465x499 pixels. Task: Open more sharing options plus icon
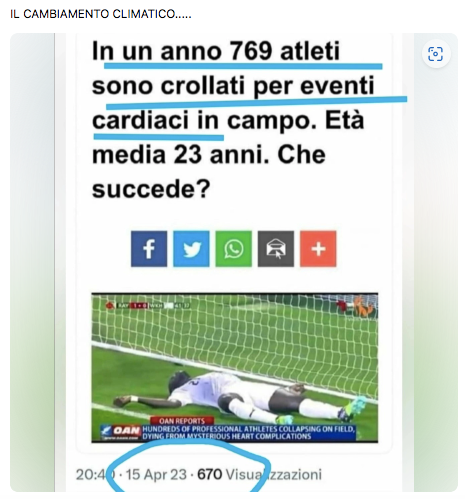coord(318,249)
